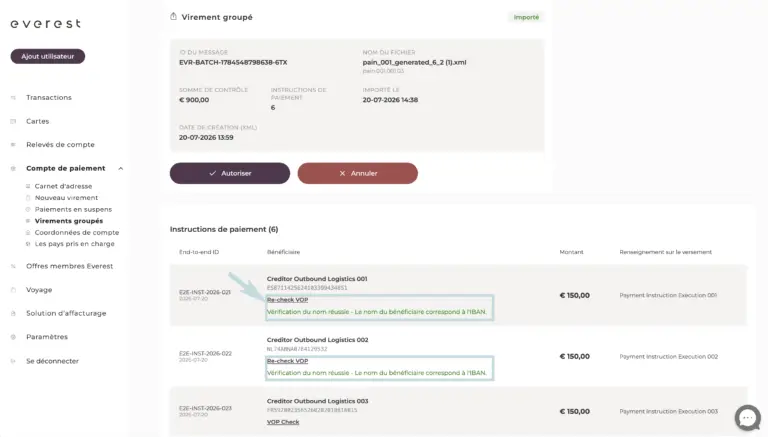The image size is (768, 437).
Task: Go to Nouveau virement
Action: pyautogui.click(x=66, y=197)
